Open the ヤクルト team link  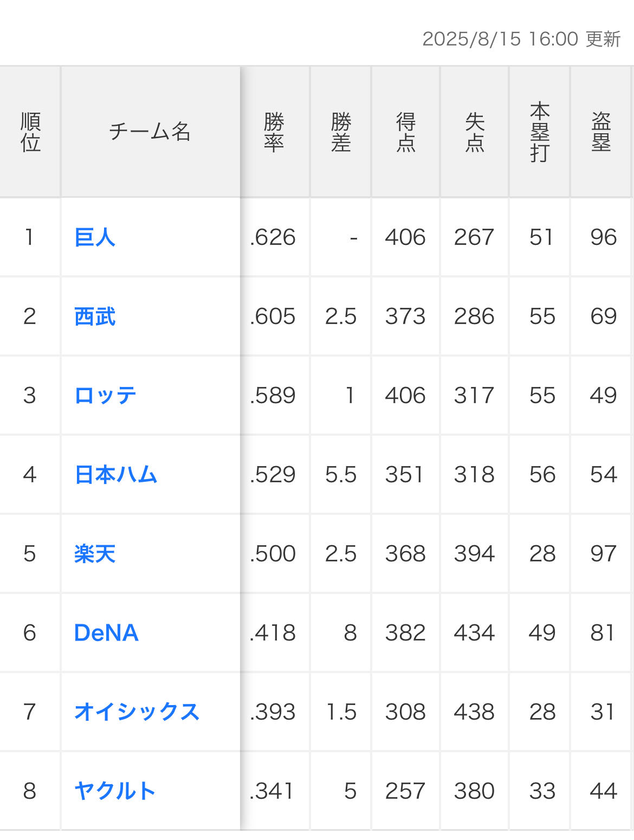(x=115, y=791)
